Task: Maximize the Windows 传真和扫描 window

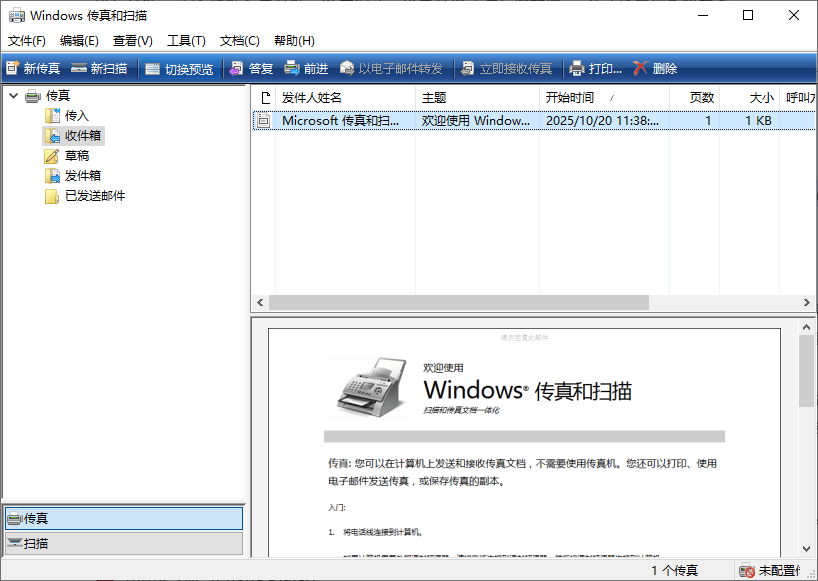Action: point(748,15)
